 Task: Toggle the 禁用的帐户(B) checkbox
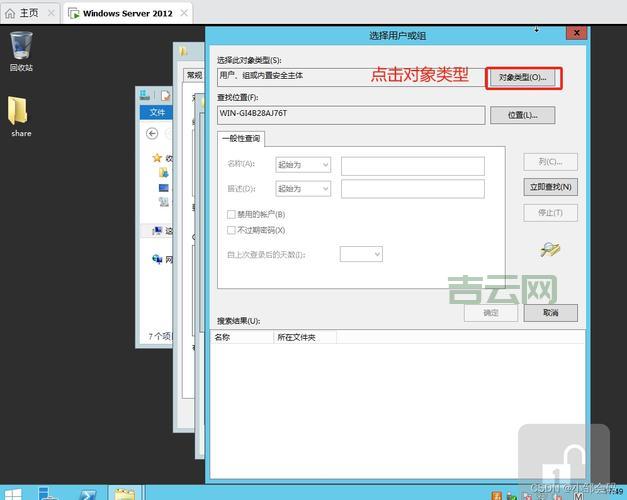(x=231, y=214)
